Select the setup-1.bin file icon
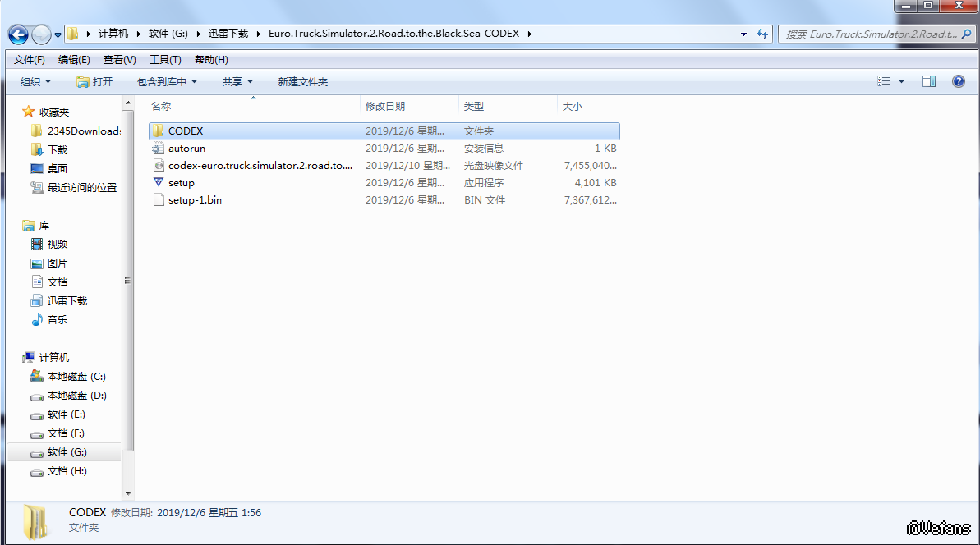The height and width of the screenshot is (545, 980). pos(158,199)
